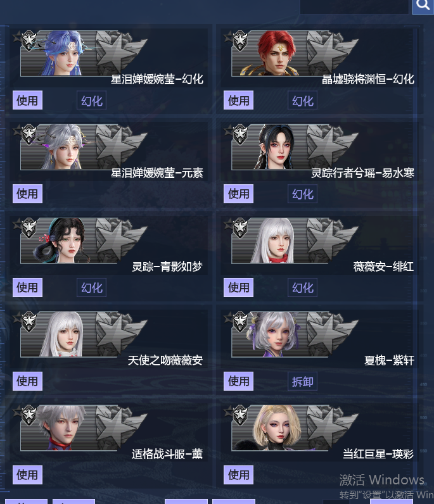Image resolution: width=434 pixels, height=504 pixels.
Task: Click 幻化 under 晶墟骁将渊恒-幻化
Action: click(302, 100)
